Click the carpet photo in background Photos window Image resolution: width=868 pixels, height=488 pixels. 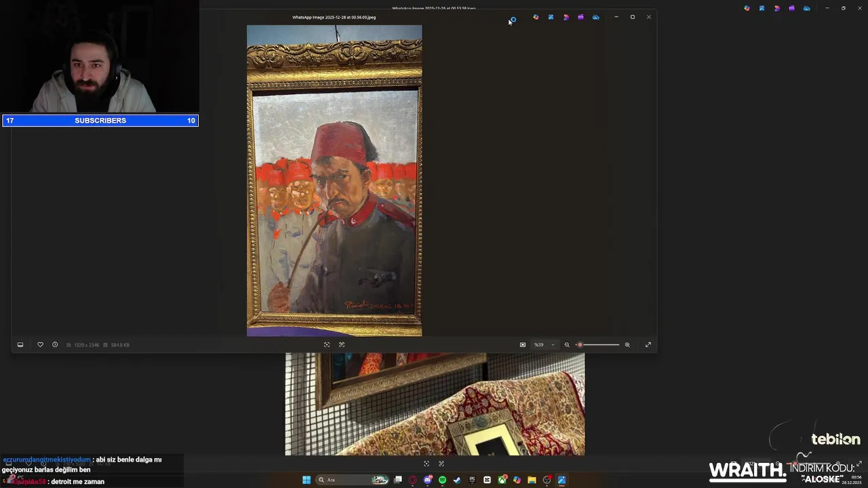coord(435,404)
